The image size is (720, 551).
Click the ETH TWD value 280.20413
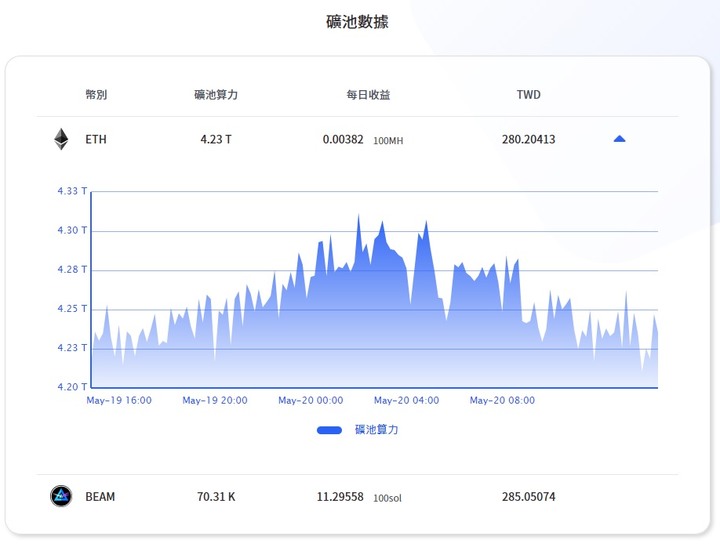(529, 139)
